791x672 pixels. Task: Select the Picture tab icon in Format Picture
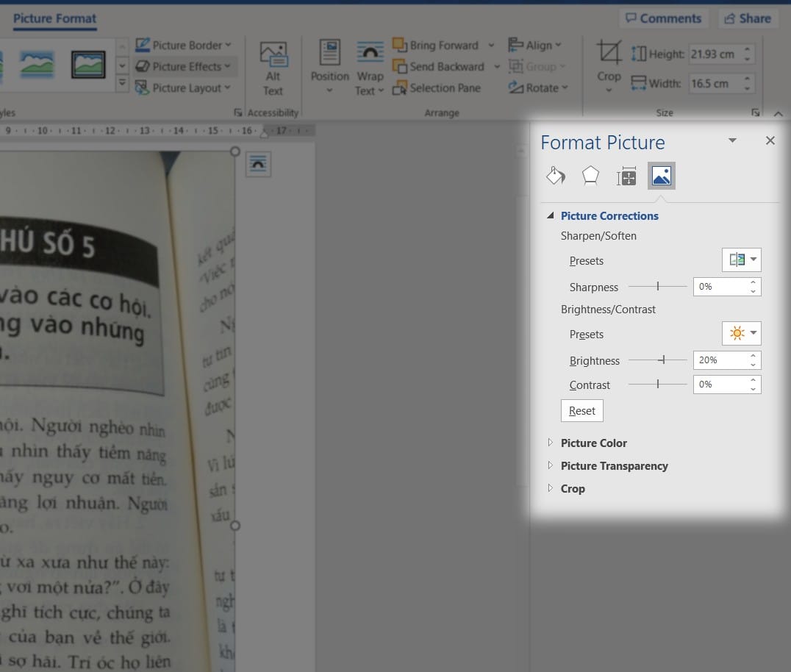(662, 176)
